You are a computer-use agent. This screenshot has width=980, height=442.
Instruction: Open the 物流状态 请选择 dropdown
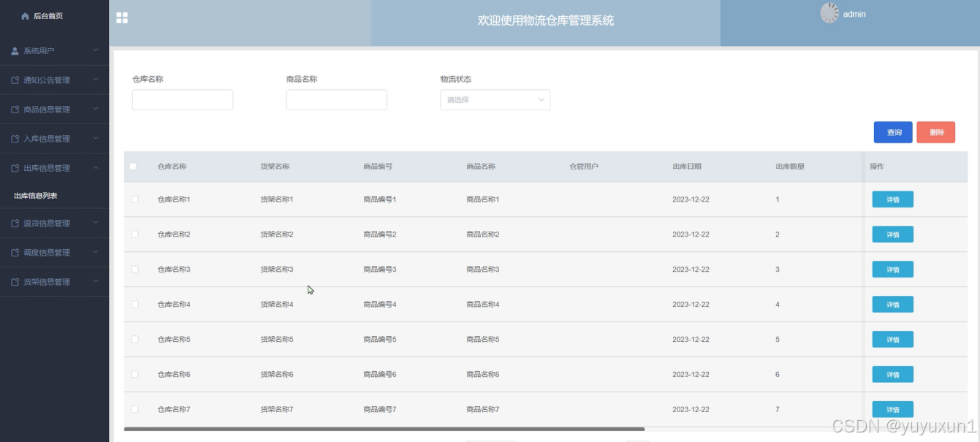pyautogui.click(x=495, y=99)
